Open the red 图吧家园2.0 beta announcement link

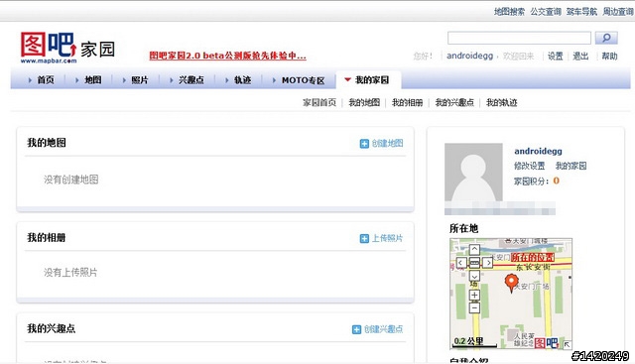click(227, 56)
